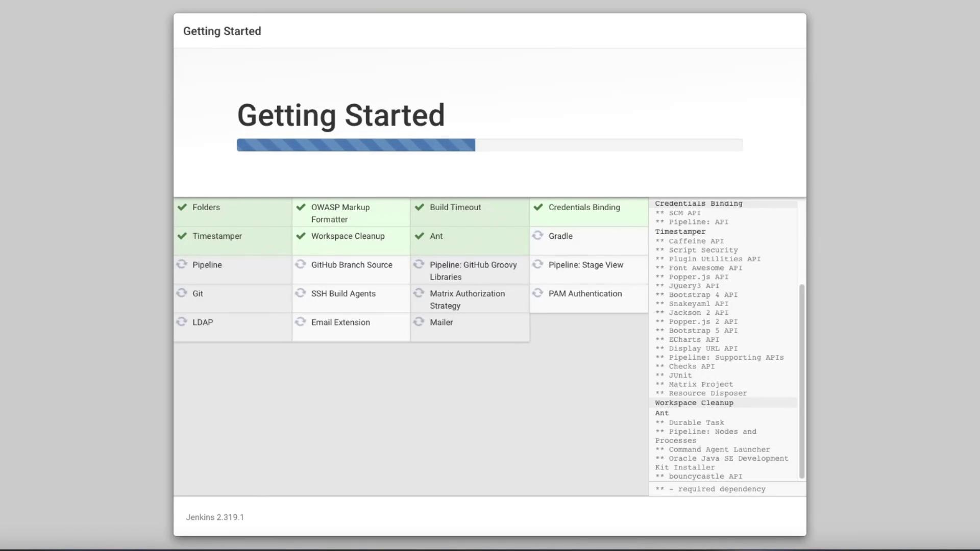
Task: Click the pending icon for PAM Authentication
Action: tap(537, 293)
